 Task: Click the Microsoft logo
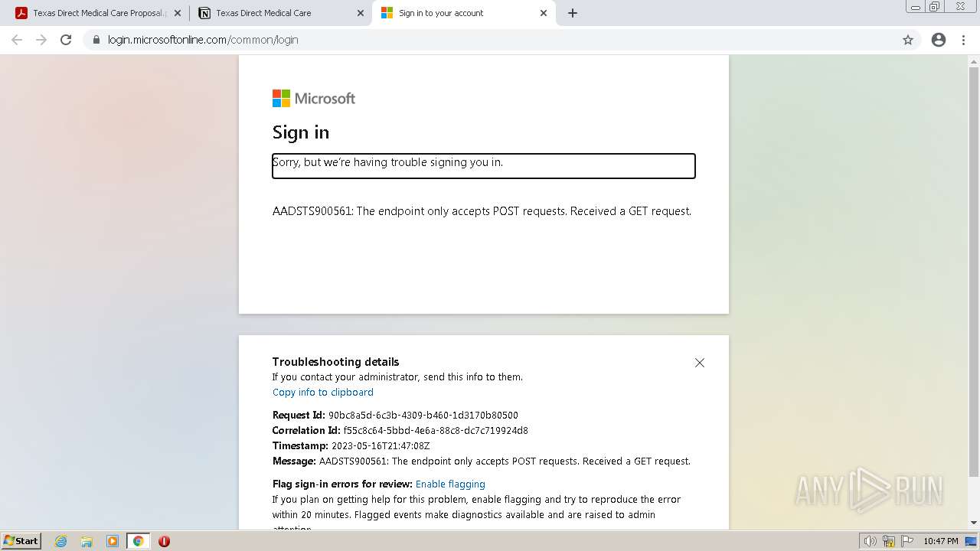click(x=314, y=98)
